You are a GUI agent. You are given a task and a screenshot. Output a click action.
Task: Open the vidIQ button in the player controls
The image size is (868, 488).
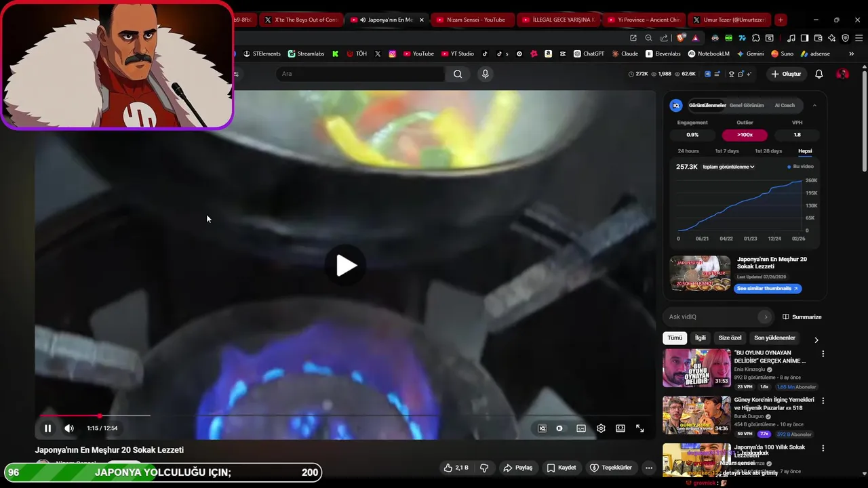(542, 428)
